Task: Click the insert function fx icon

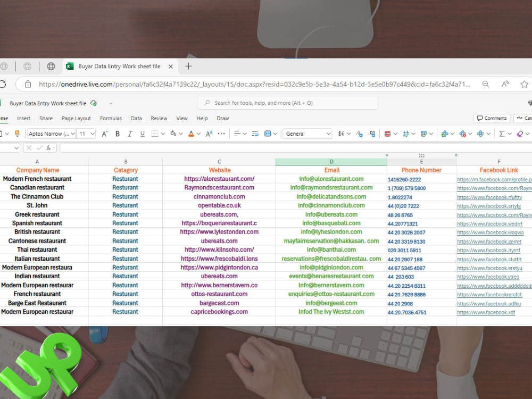Action: [48, 148]
